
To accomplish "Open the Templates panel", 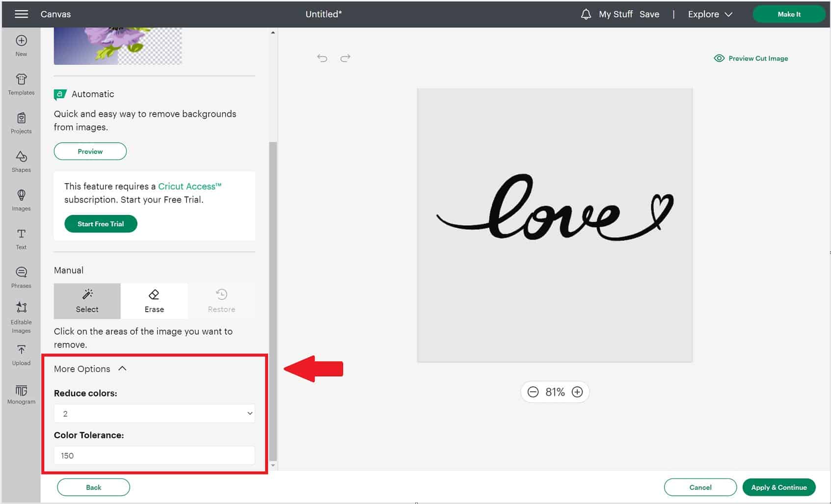I will pos(21,83).
